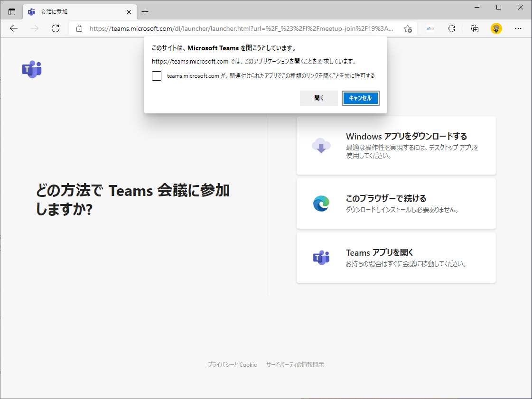Click the Teams logo at page top
The image size is (532, 399).
[x=32, y=69]
